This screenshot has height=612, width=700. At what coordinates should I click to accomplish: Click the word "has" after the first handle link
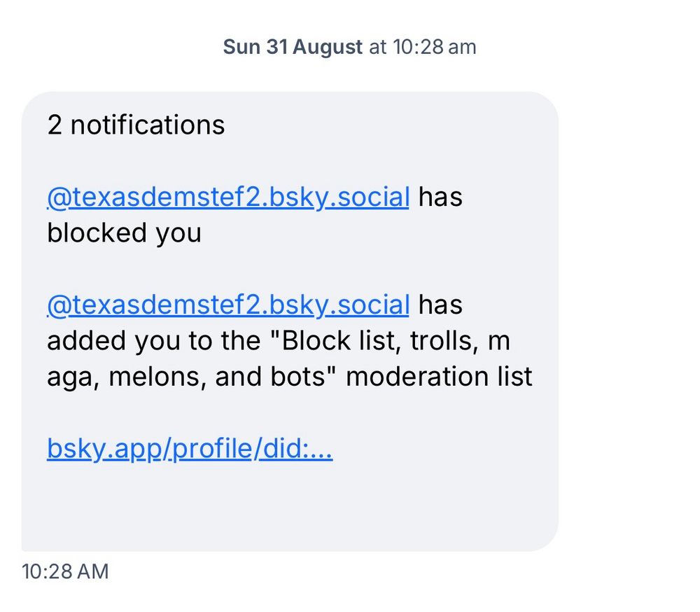click(440, 197)
